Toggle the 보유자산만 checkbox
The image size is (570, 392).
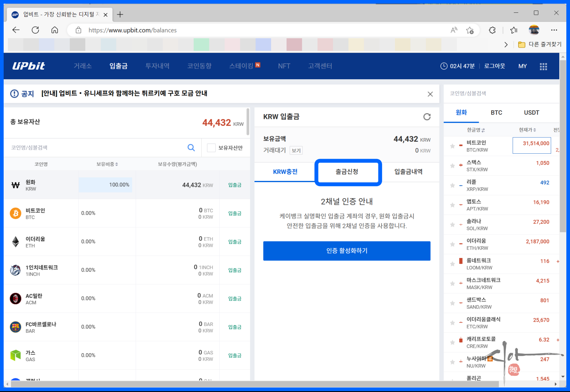(x=211, y=148)
